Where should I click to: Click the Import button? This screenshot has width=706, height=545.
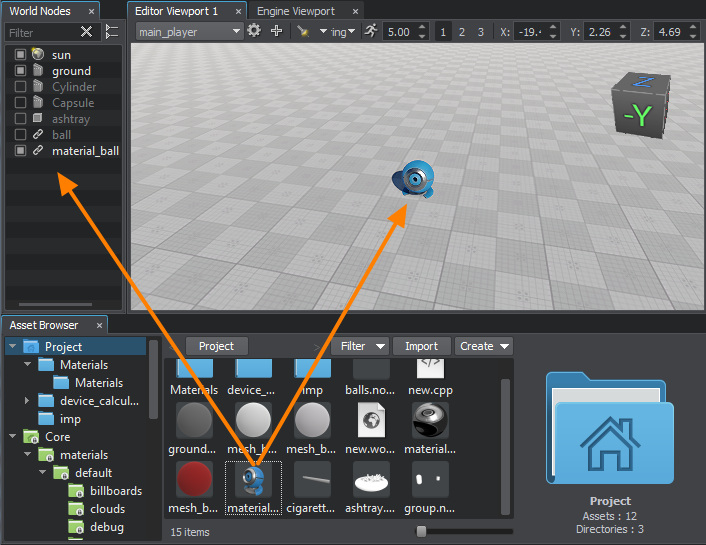[x=421, y=346]
